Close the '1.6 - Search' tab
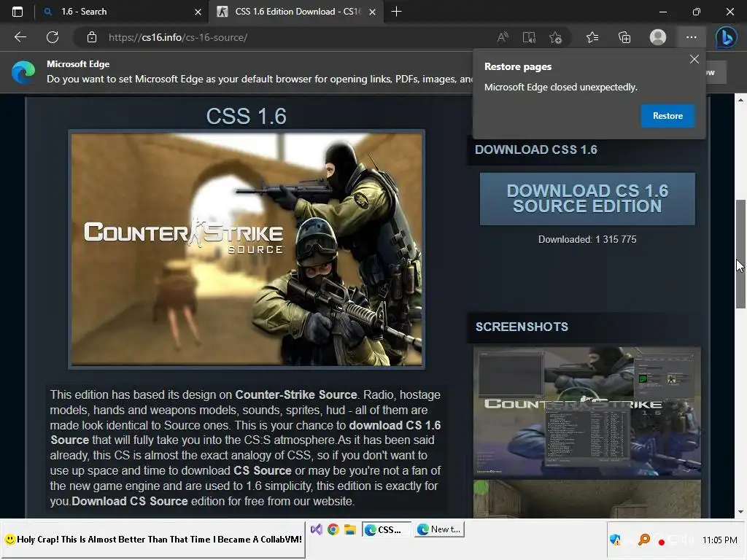Viewport: 747px width, 560px height. tap(198, 12)
